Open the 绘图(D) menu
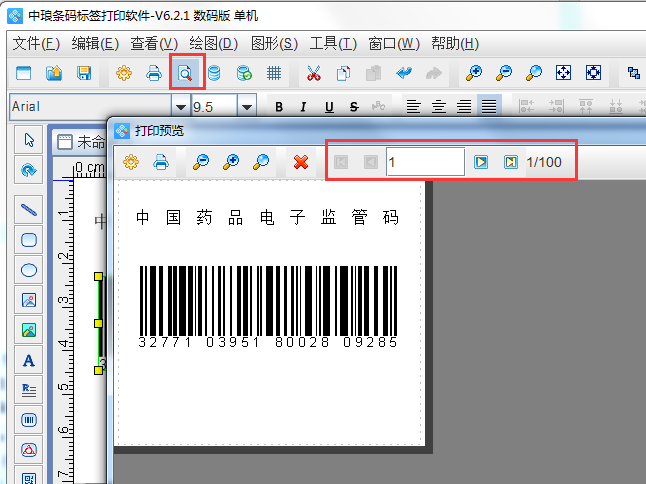Screen dimensions: 646x484 (214, 44)
